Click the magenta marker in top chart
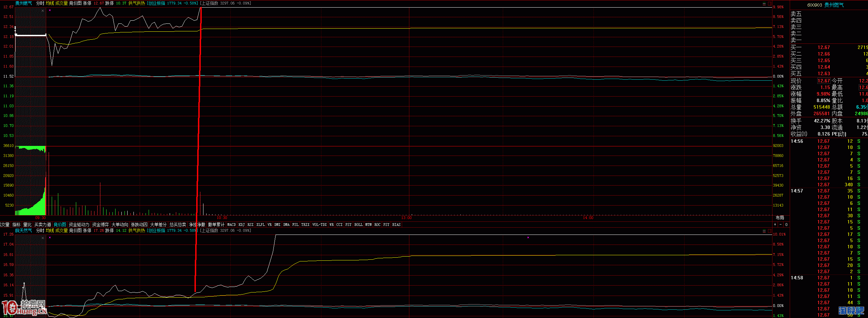 pos(50,10)
